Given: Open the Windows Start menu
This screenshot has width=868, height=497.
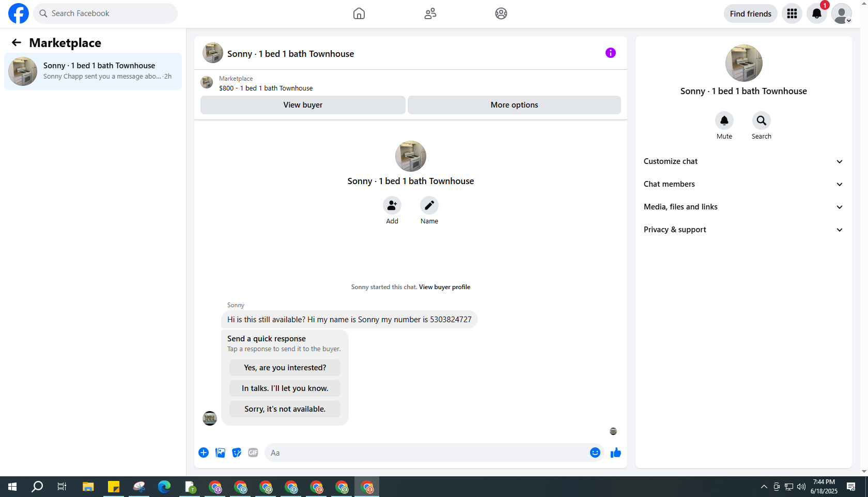Looking at the screenshot, I should tap(12, 487).
